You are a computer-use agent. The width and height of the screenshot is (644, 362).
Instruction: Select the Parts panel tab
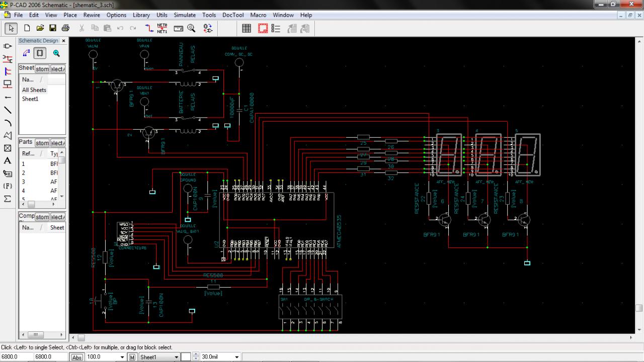coord(26,142)
